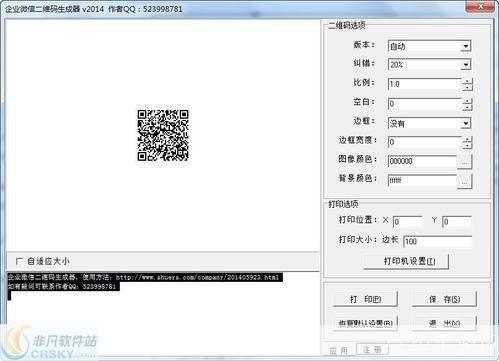This screenshot has height=361, width=499.
Task: Close the QR generator window
Action: [480, 6]
